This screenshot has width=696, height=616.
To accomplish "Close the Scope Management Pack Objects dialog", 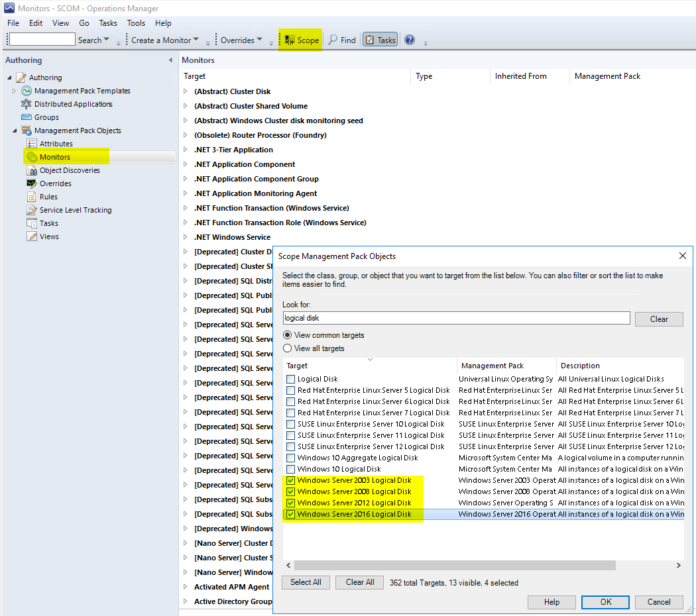I will point(683,256).
